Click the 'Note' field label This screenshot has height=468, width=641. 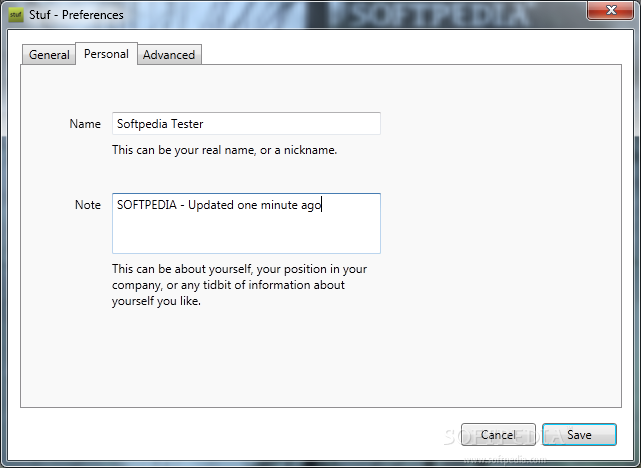point(87,204)
